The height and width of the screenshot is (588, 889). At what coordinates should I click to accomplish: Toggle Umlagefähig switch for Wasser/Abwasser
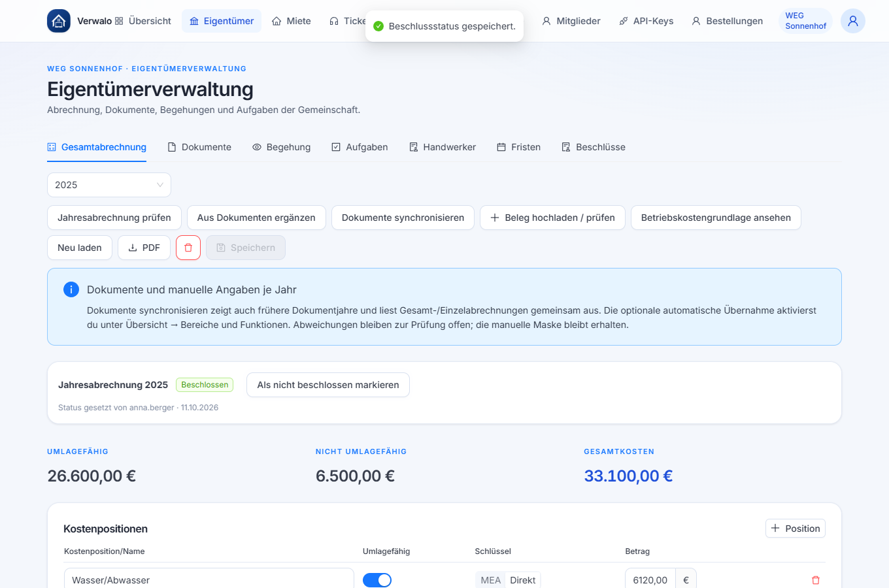(x=377, y=580)
